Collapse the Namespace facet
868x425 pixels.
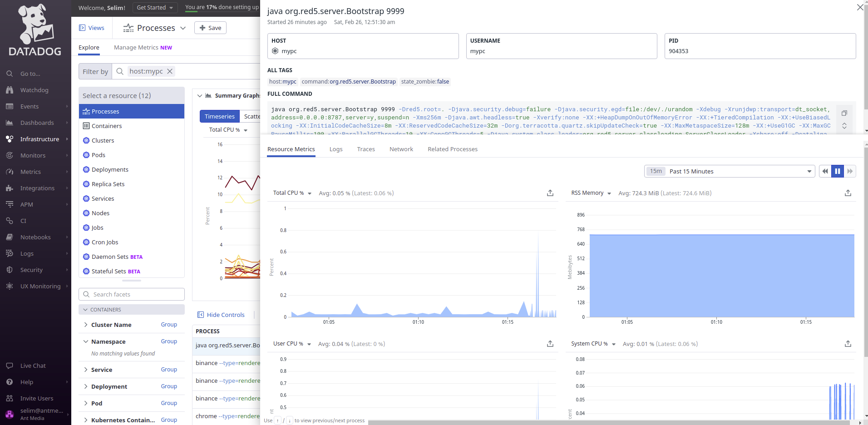coord(86,341)
